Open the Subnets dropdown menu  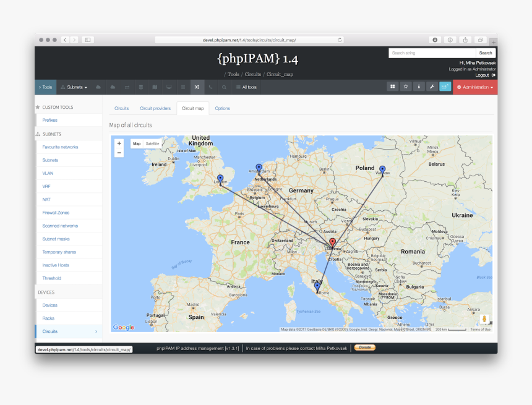[x=74, y=87]
